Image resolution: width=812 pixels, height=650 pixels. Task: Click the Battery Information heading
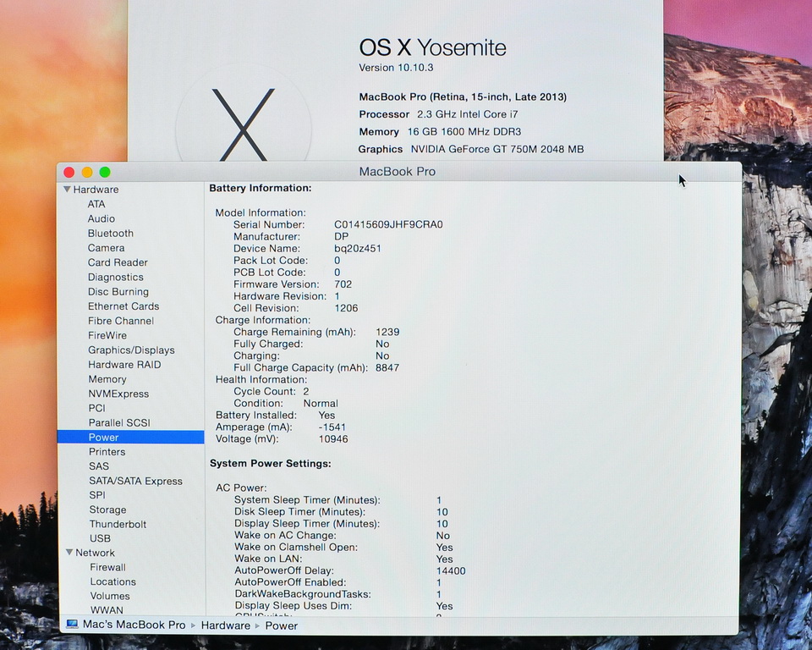point(261,188)
